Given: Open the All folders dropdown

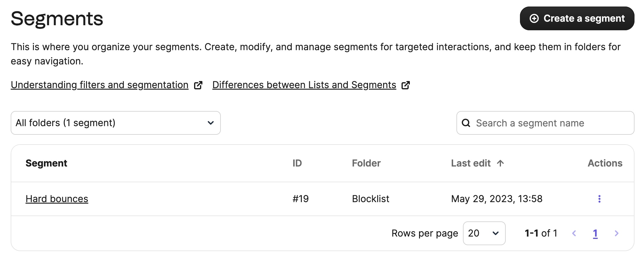Looking at the screenshot, I should tap(116, 123).
